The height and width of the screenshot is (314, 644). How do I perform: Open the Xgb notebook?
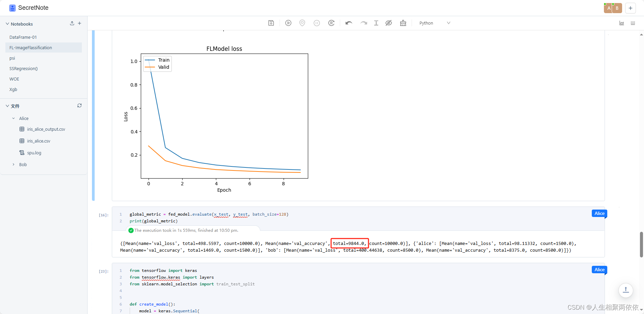click(43, 89)
